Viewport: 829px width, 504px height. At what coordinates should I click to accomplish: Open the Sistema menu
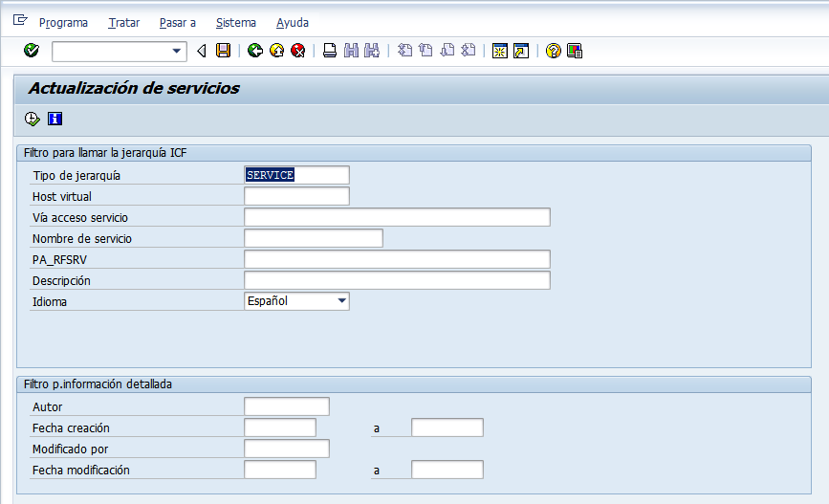236,22
